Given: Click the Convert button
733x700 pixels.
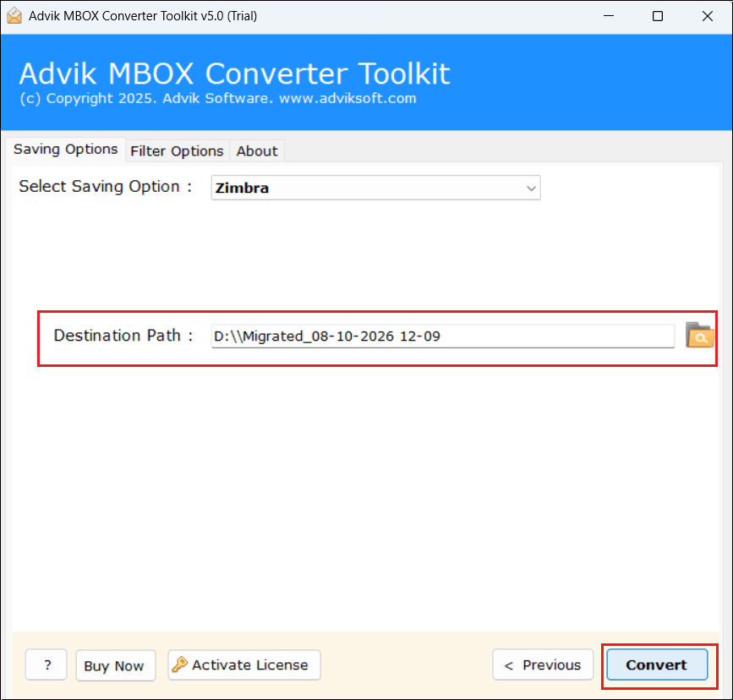Looking at the screenshot, I should point(657,664).
